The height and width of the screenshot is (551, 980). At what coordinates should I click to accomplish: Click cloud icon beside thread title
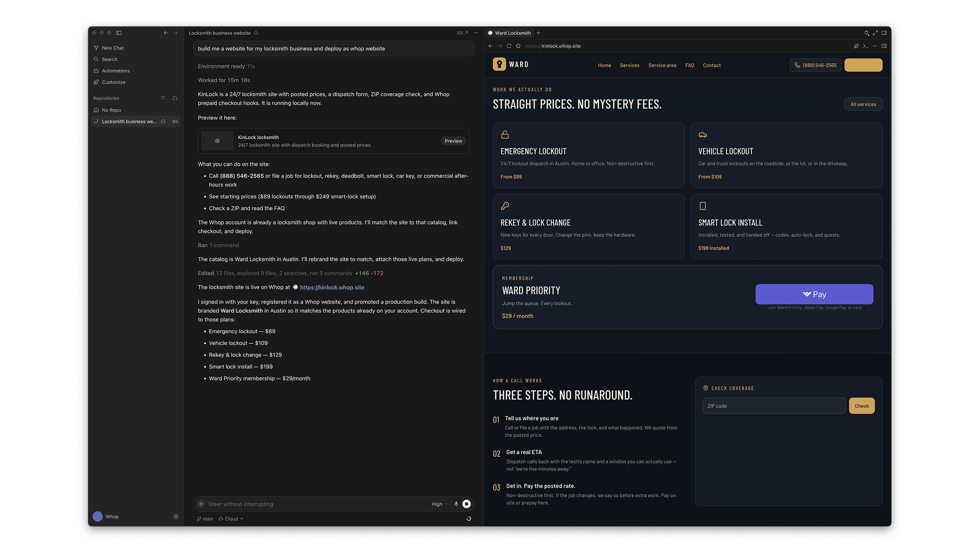click(x=256, y=33)
